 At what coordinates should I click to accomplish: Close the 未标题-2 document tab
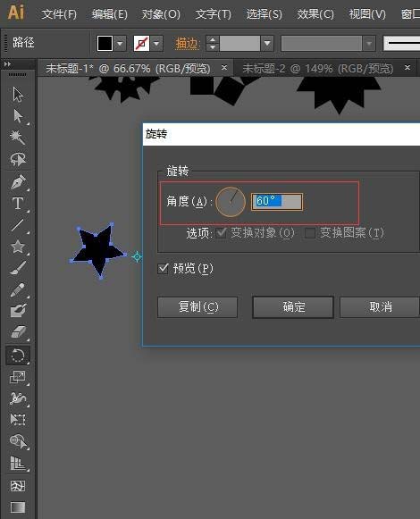(x=407, y=68)
